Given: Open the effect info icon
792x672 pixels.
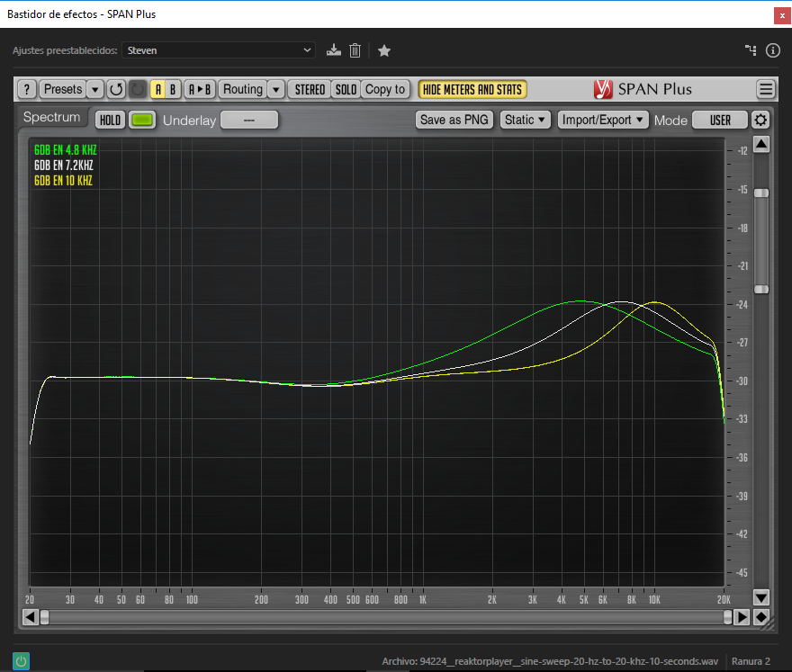Looking at the screenshot, I should pyautogui.click(x=772, y=50).
